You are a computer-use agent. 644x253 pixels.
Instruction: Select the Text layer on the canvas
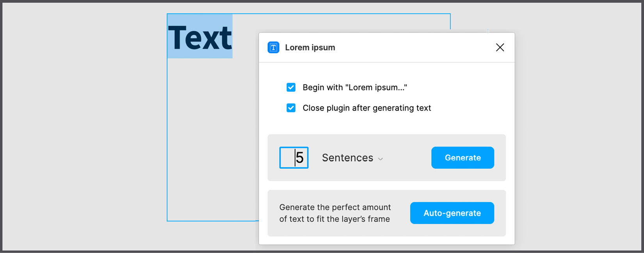(200, 37)
